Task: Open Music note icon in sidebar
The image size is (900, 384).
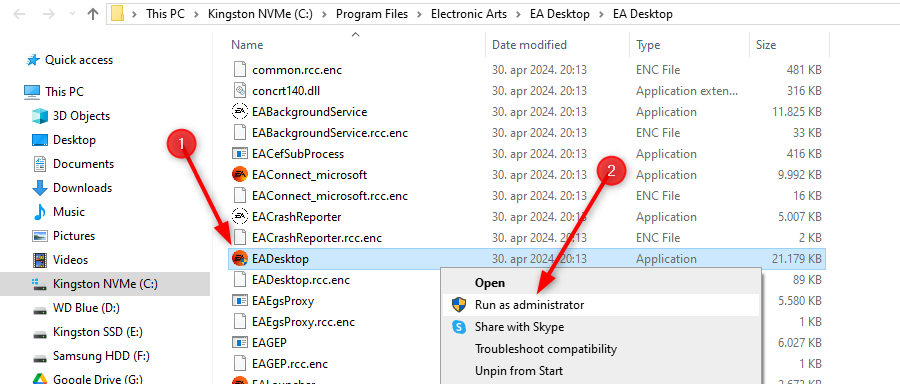Action: pyautogui.click(x=40, y=212)
